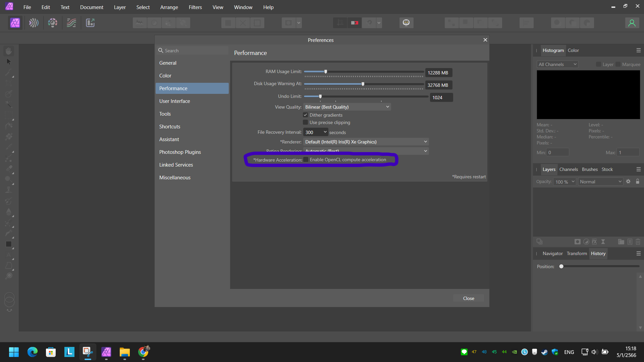Select the Artistic Text tool
Screen dimensions: 644x362
pos(9,255)
